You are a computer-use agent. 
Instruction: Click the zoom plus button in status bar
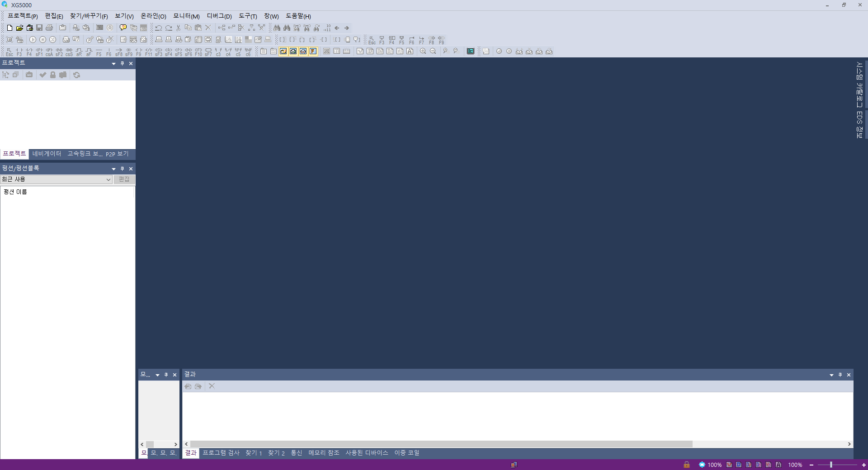[x=864, y=465]
